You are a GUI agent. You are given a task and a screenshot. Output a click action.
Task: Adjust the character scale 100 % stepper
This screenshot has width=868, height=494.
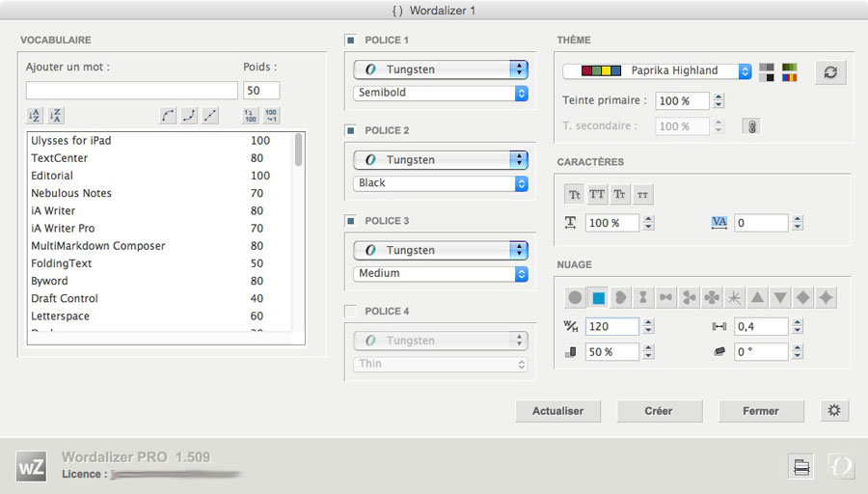(648, 223)
